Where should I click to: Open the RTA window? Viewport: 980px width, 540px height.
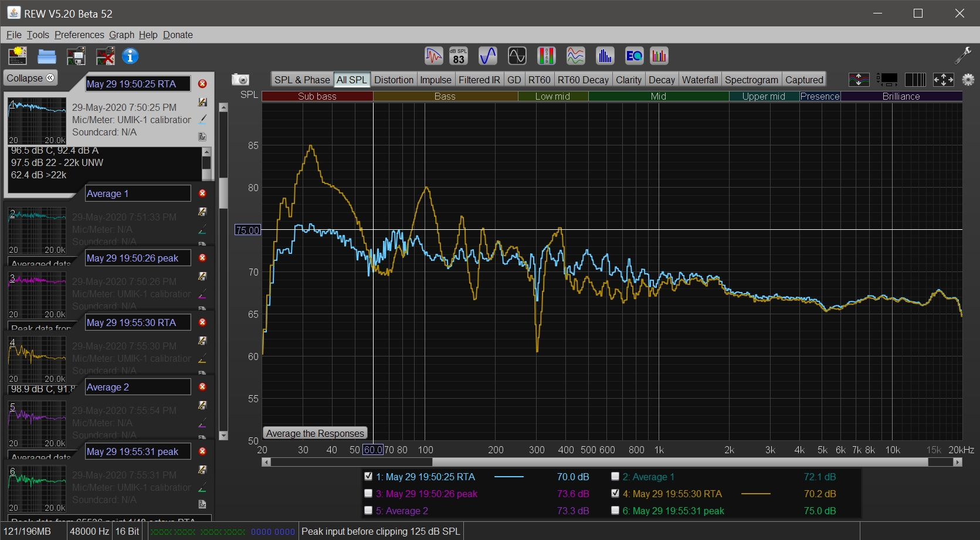tap(605, 56)
